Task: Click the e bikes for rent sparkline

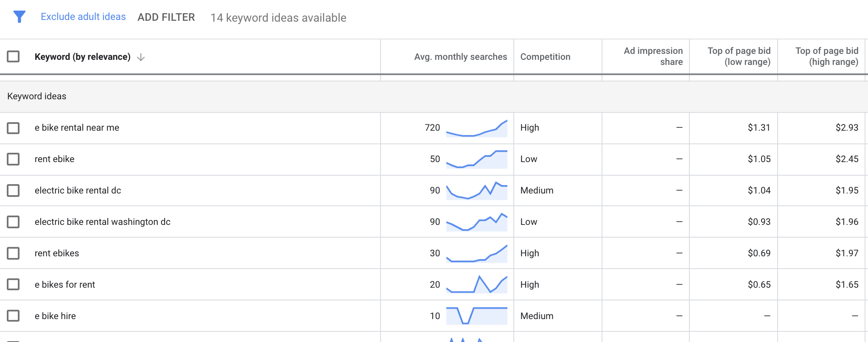Action: 476,285
